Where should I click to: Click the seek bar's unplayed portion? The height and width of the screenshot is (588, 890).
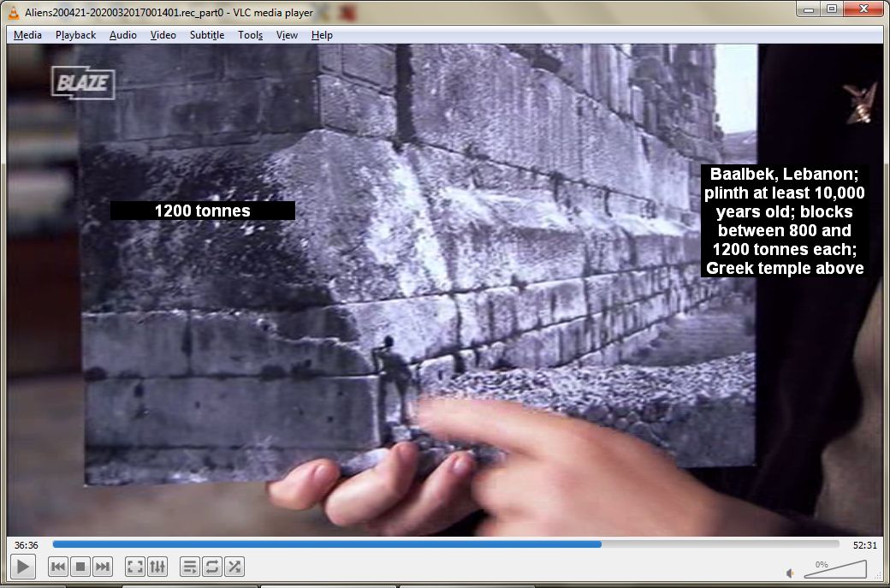click(719, 544)
